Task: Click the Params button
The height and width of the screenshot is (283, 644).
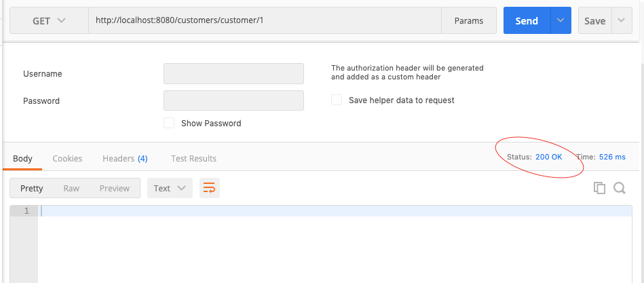Action: click(x=469, y=20)
